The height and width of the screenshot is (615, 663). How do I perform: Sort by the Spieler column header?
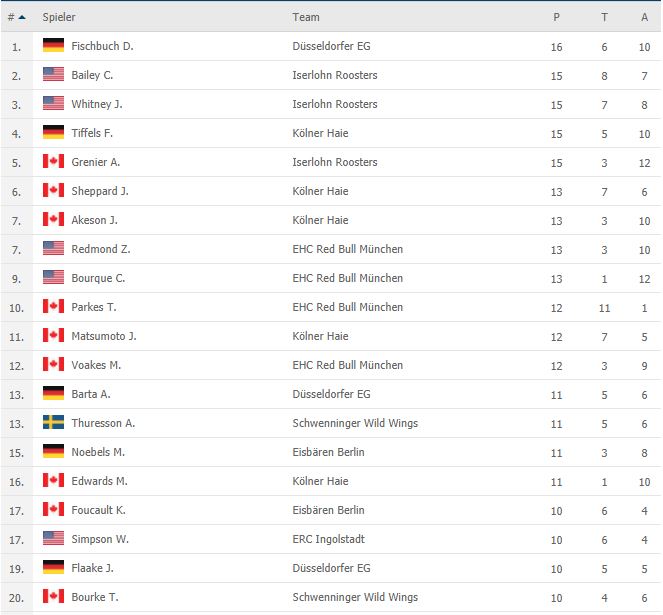click(x=59, y=17)
